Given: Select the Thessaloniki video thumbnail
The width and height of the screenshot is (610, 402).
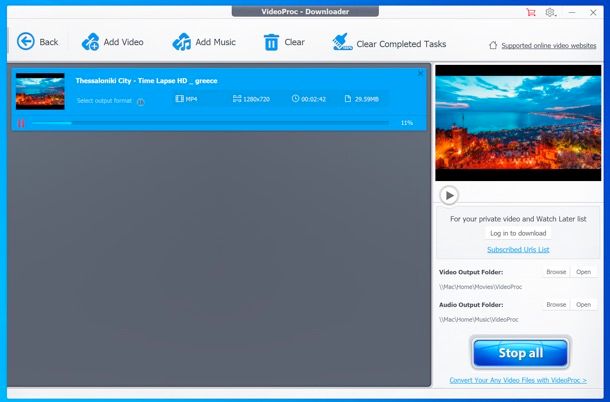Looking at the screenshot, I should pyautogui.click(x=40, y=91).
